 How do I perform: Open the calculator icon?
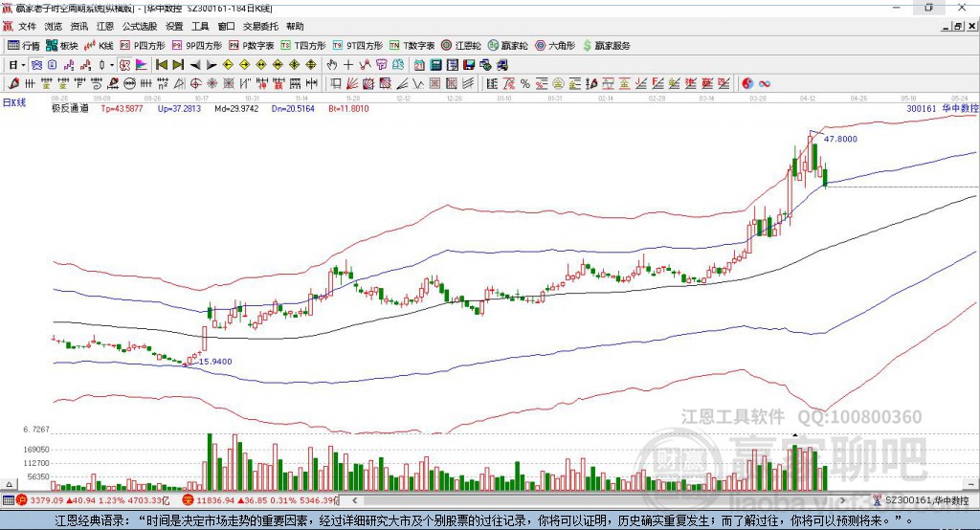click(435, 65)
